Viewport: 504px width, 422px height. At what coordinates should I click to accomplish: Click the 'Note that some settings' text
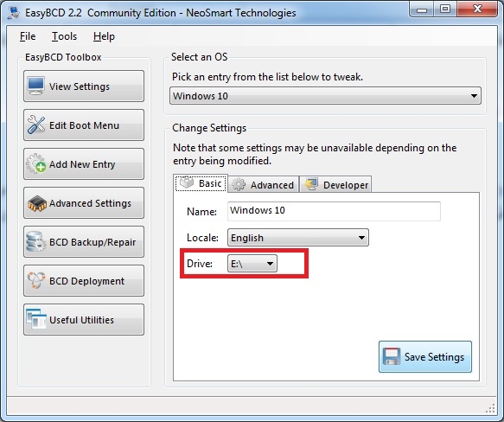pyautogui.click(x=315, y=154)
